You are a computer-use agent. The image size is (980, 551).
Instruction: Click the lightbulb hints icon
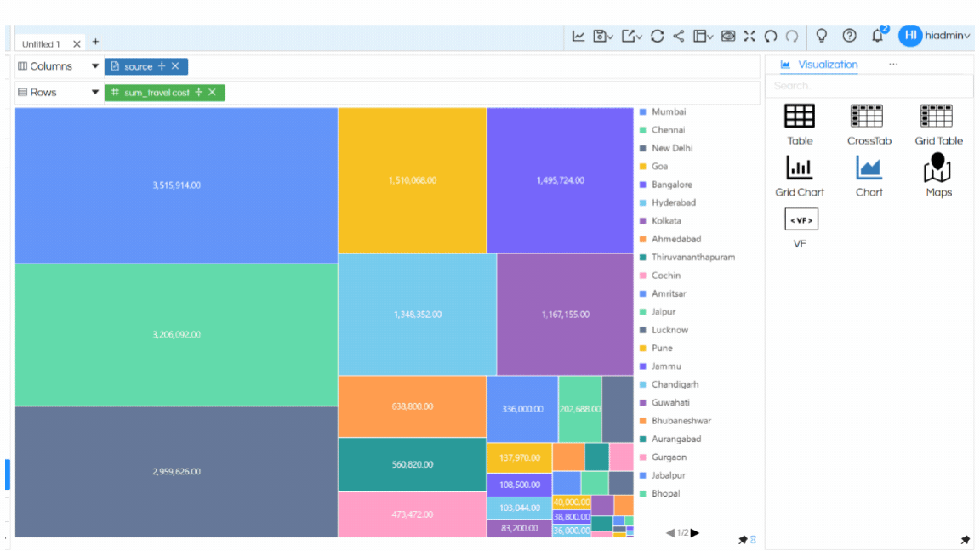coord(822,36)
